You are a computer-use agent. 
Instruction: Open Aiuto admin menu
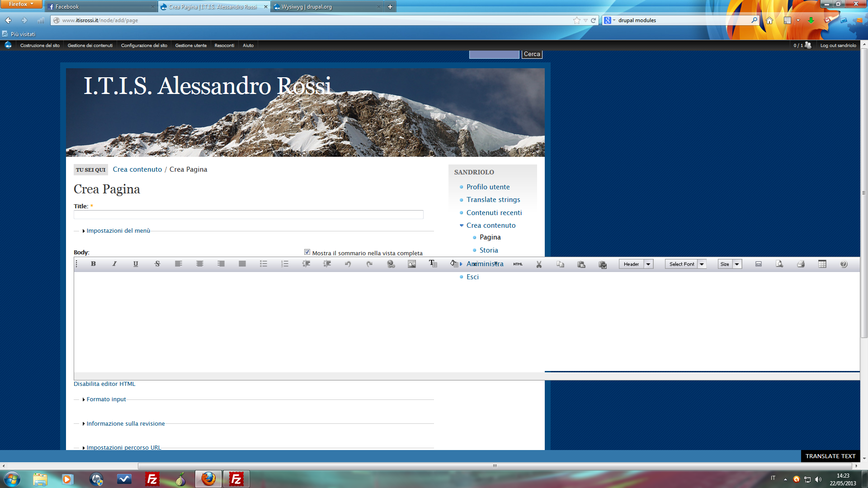pos(248,45)
